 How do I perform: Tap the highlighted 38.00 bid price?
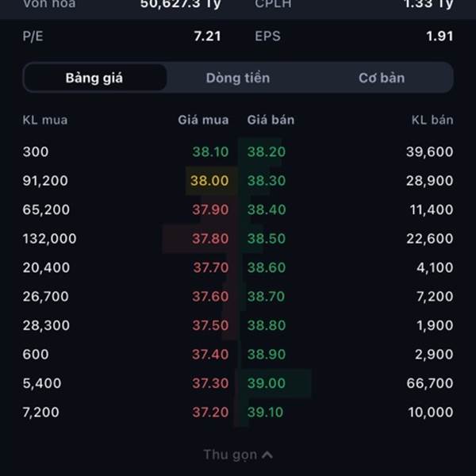coord(209,181)
